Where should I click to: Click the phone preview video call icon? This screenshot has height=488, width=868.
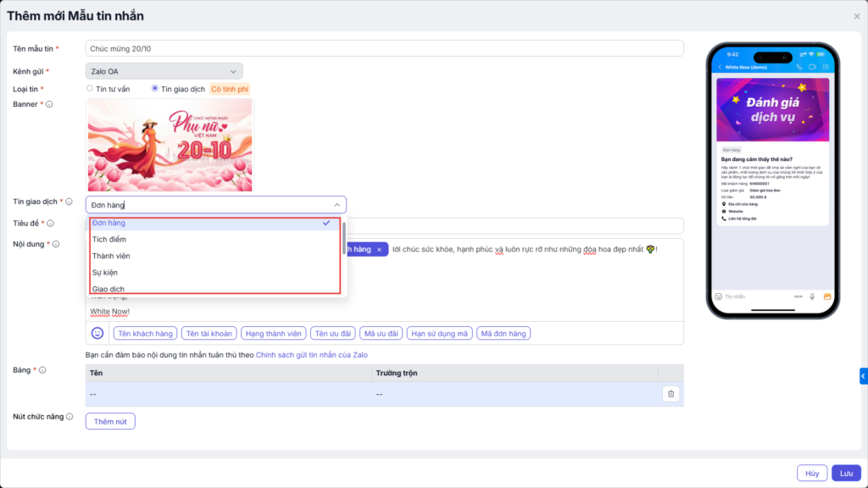812,68
